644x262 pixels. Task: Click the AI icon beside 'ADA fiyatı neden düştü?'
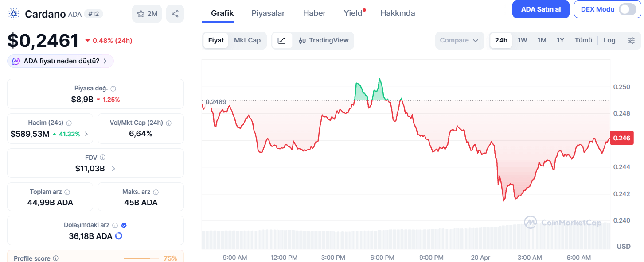pos(16,61)
